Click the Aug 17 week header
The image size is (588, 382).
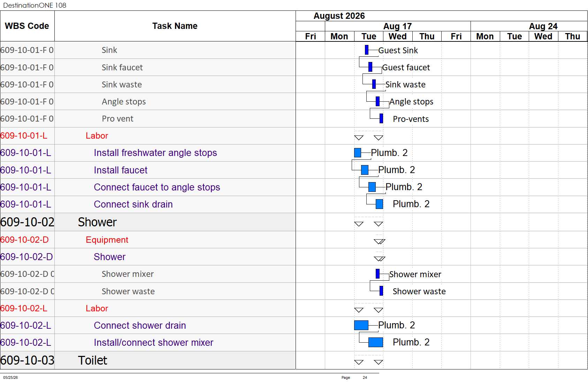point(398,26)
